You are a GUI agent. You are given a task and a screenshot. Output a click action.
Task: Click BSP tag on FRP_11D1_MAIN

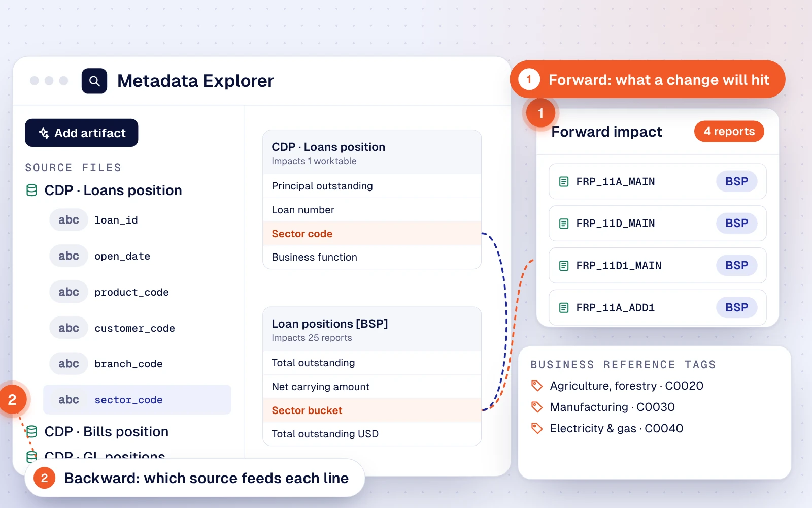point(736,265)
